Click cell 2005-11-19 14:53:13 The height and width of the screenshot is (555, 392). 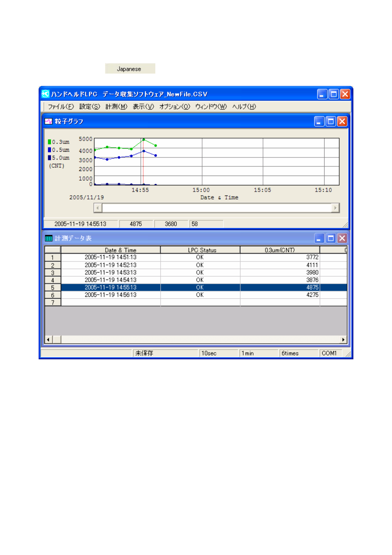[x=111, y=273]
